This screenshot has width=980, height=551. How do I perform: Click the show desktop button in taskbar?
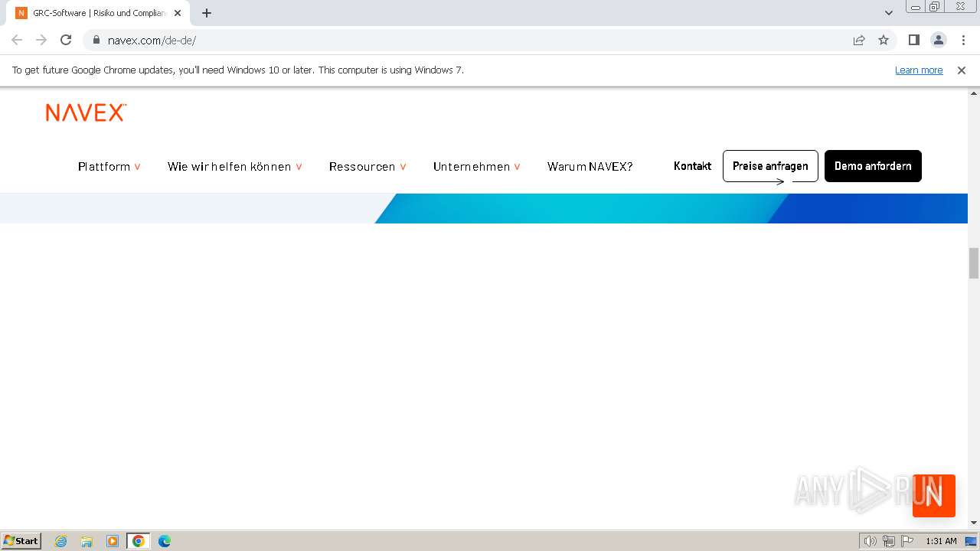(x=972, y=541)
